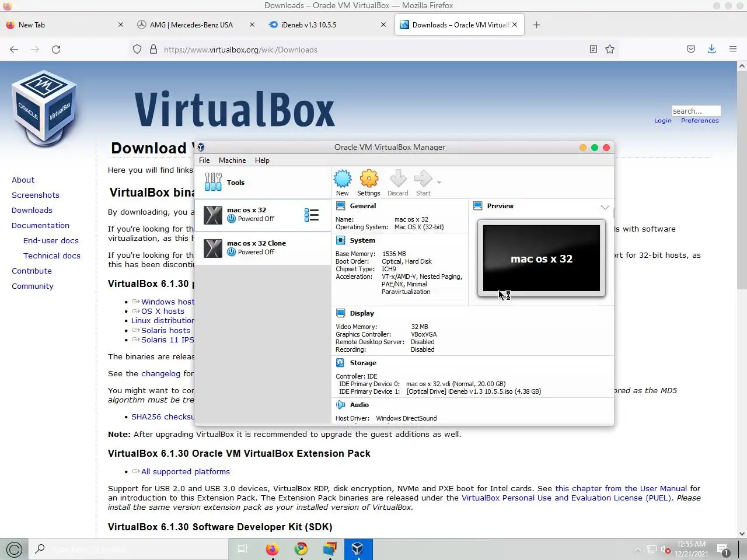Select the Tools entry in VirtualBox Manager
747x560 pixels.
coord(263,183)
